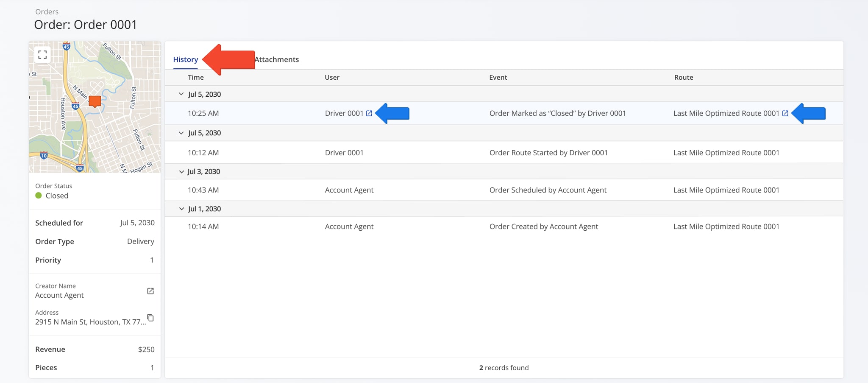
Task: Click Driver 0001 in the 10:12 AM row
Action: pos(344,153)
